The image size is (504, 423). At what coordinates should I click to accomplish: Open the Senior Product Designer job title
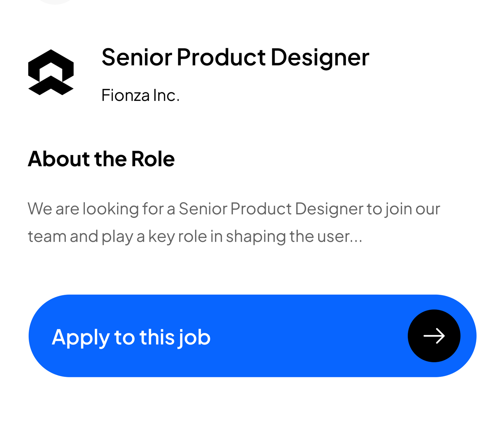235,57
